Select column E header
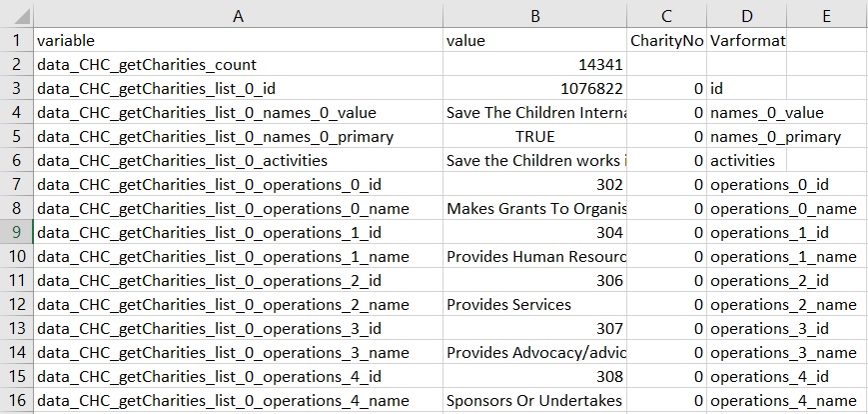Screen dimensions: 868x414 pyautogui.click(x=826, y=15)
